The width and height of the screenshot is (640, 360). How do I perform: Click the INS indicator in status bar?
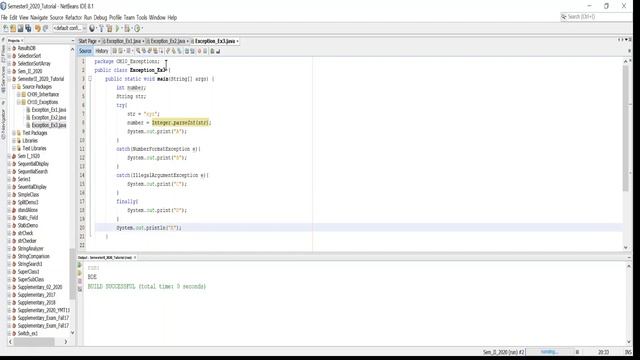coord(628,352)
